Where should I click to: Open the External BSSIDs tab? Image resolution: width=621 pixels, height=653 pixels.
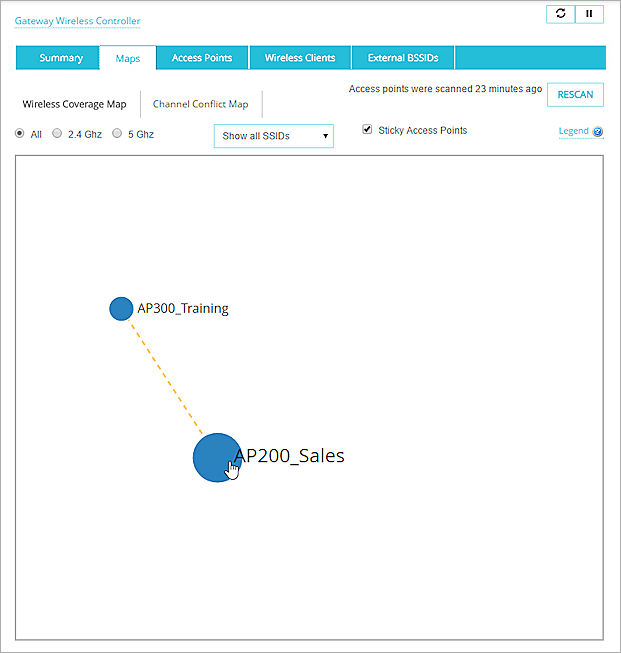click(403, 58)
